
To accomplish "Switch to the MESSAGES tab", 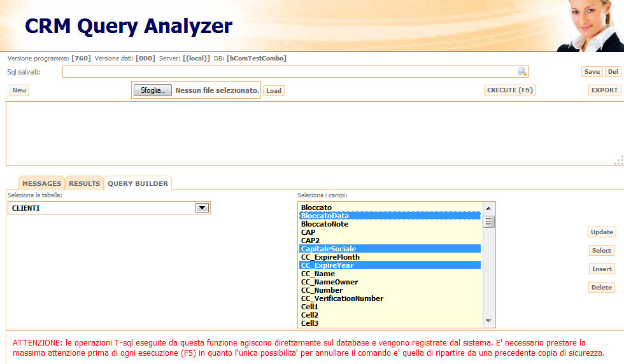I will [x=42, y=183].
